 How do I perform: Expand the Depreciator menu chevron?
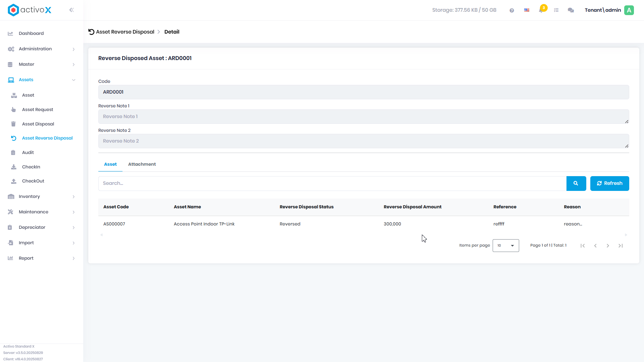pyautogui.click(x=73, y=228)
